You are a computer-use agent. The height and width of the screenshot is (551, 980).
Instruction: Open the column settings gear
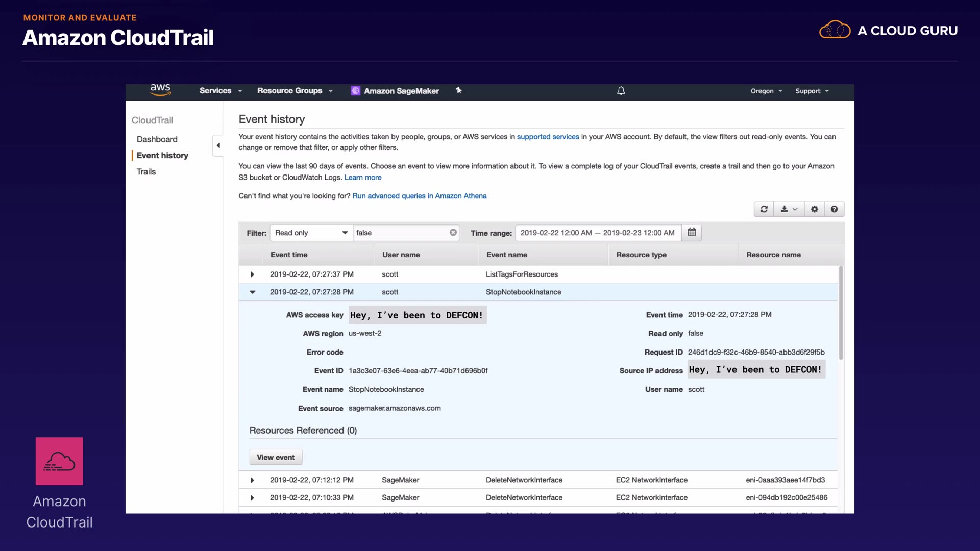[814, 209]
